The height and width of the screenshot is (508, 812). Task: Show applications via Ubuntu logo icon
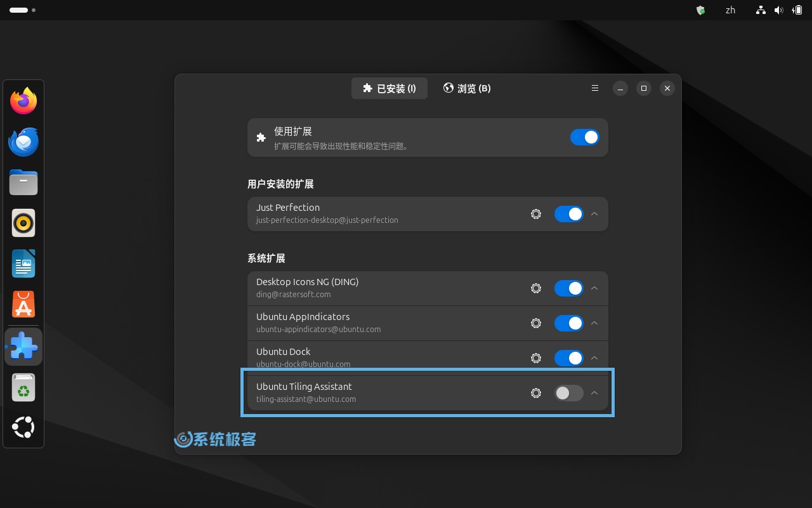(23, 427)
